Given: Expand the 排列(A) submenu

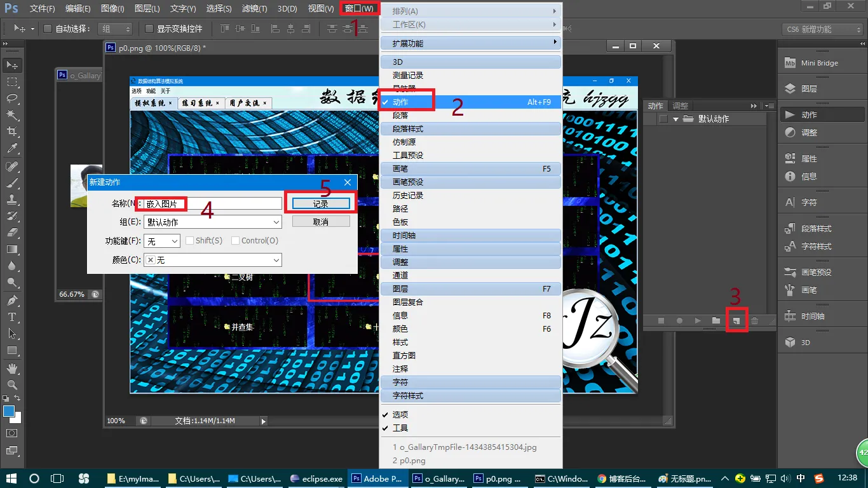Looking at the screenshot, I should click(470, 11).
